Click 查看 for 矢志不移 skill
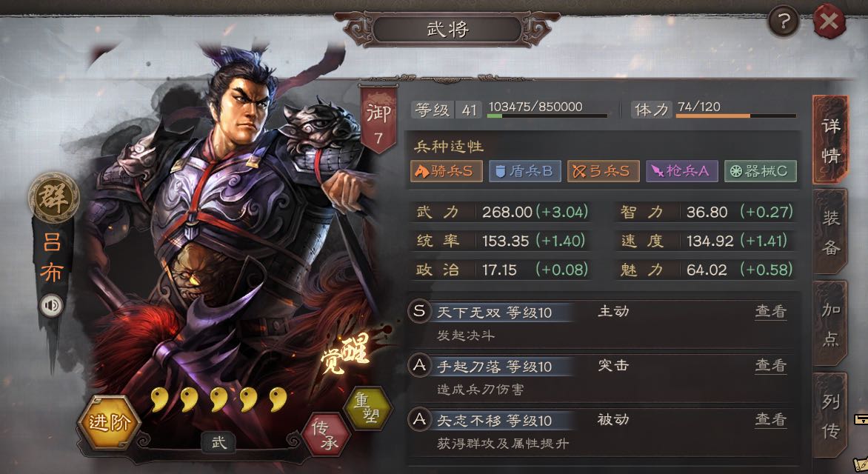Image resolution: width=868 pixels, height=474 pixels. tap(770, 420)
